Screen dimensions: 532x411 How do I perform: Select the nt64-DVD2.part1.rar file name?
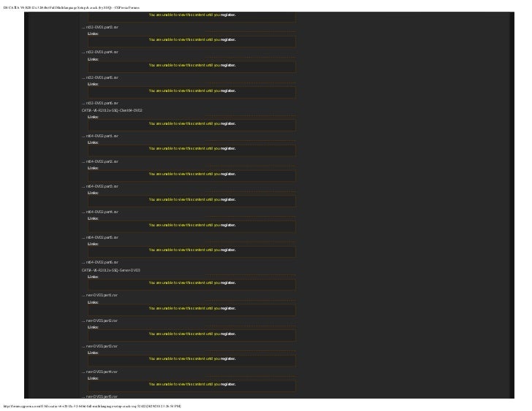(x=100, y=136)
